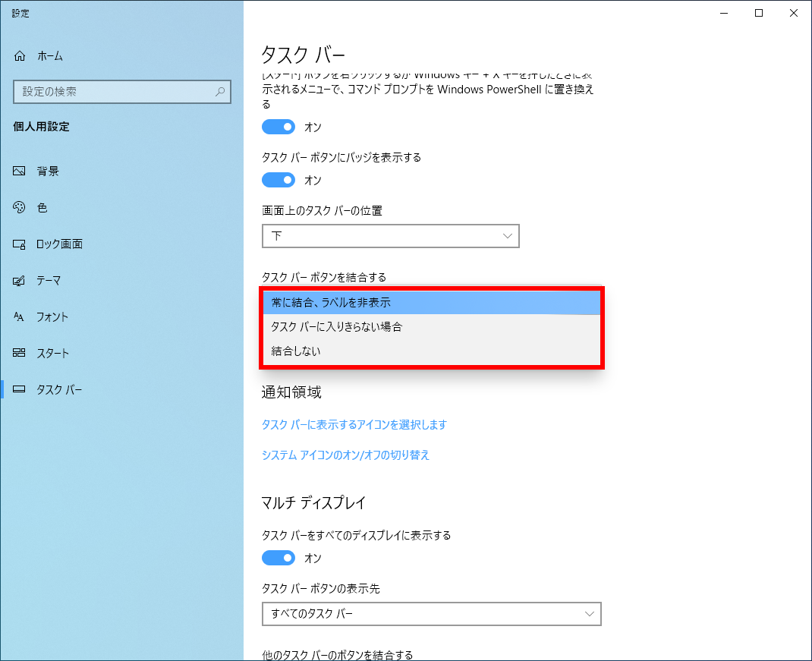Select 結合しない option
Image resolution: width=812 pixels, height=661 pixels.
(x=431, y=351)
